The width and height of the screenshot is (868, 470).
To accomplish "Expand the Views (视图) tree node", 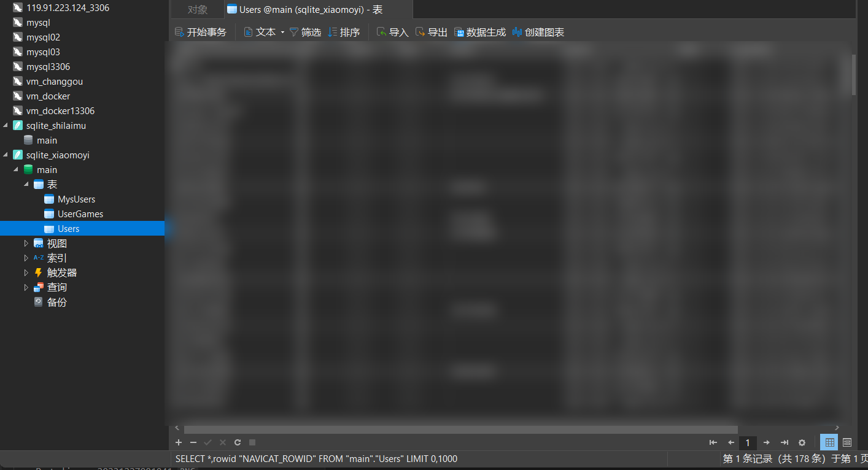I will tap(26, 244).
